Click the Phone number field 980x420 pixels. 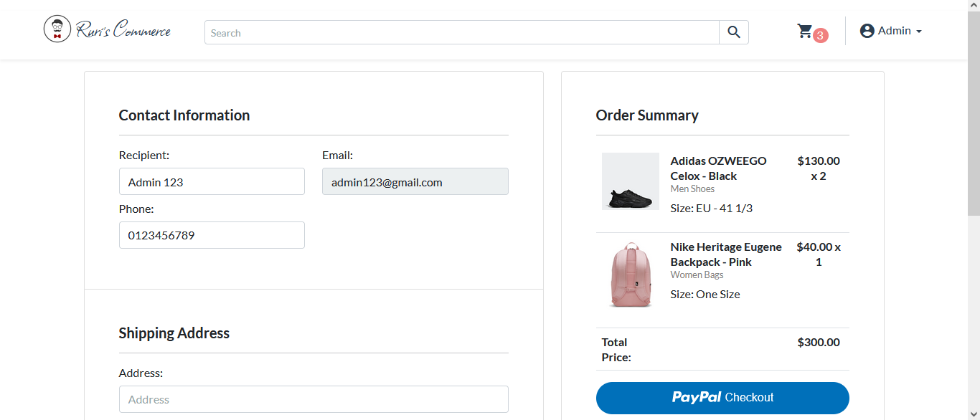[212, 235]
